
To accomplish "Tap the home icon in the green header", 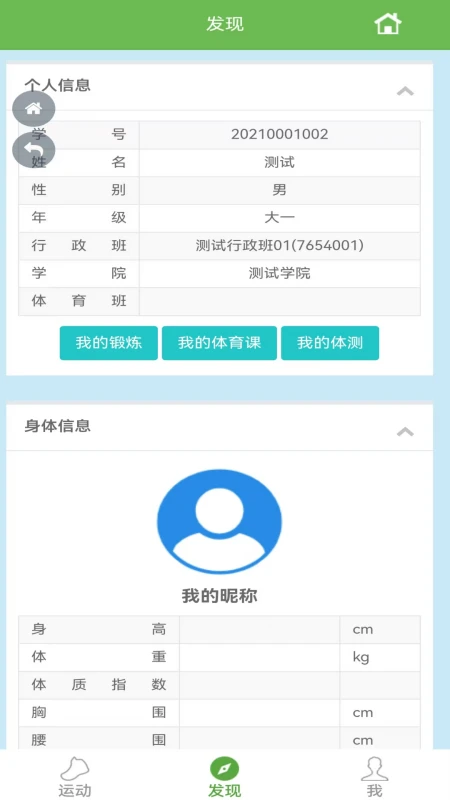I will coord(388,23).
